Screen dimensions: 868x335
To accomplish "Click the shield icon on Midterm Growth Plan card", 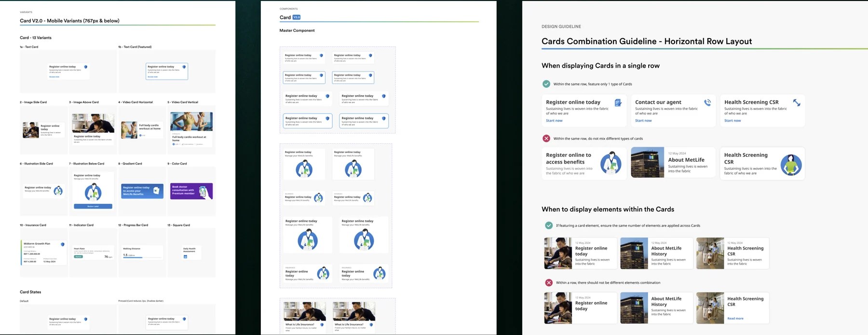I will 63,244.
